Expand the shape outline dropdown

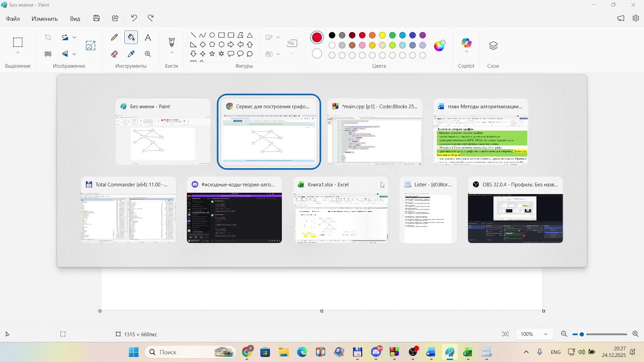click(278, 37)
